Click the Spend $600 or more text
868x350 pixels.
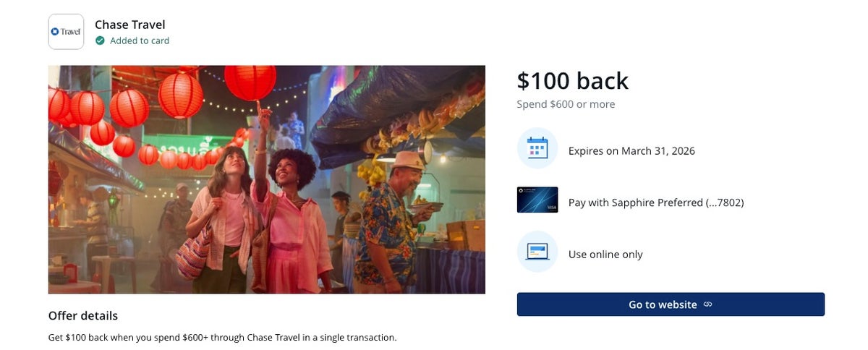(x=566, y=104)
